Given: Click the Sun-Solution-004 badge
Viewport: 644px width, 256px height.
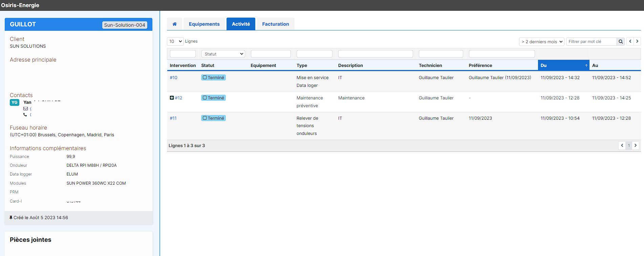Looking at the screenshot, I should click(x=125, y=25).
